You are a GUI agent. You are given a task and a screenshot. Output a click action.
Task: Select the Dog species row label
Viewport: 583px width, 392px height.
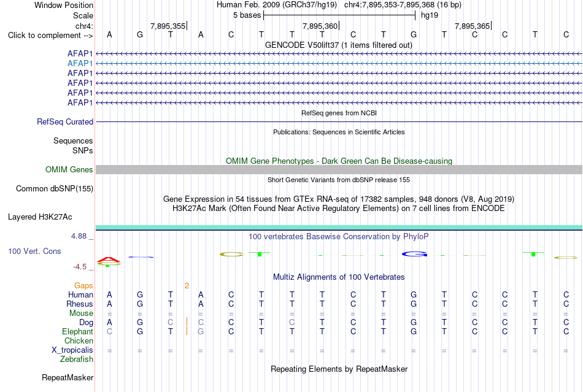[x=86, y=323]
